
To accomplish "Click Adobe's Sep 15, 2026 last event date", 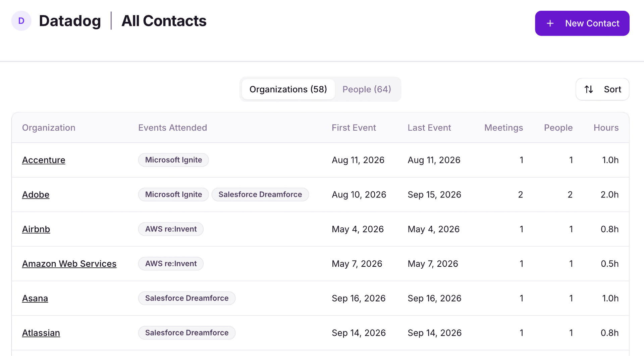I will pyautogui.click(x=434, y=194).
